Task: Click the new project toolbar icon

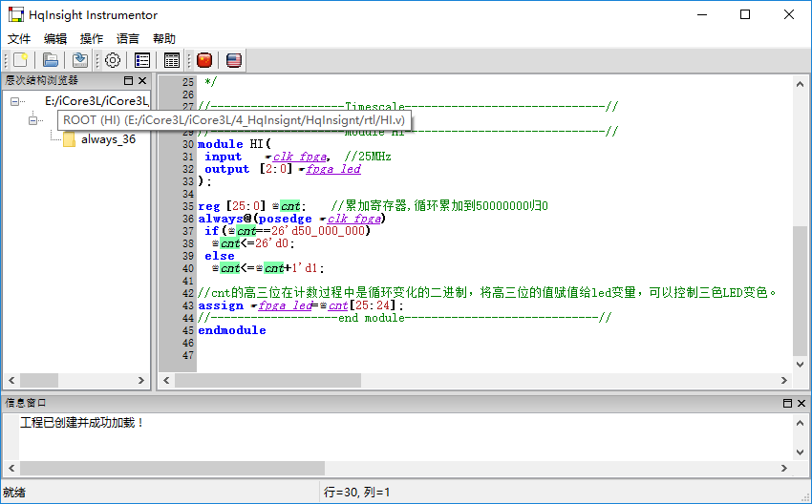Action: coord(21,60)
